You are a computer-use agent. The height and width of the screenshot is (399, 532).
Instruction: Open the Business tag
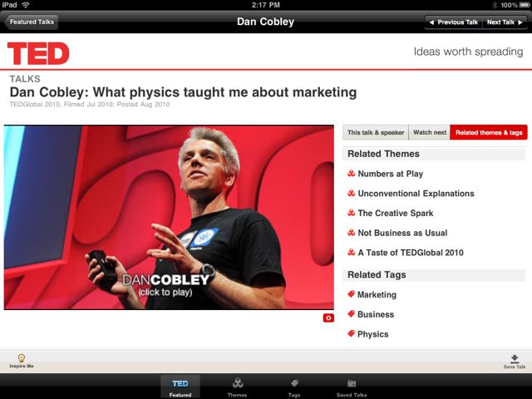[376, 314]
